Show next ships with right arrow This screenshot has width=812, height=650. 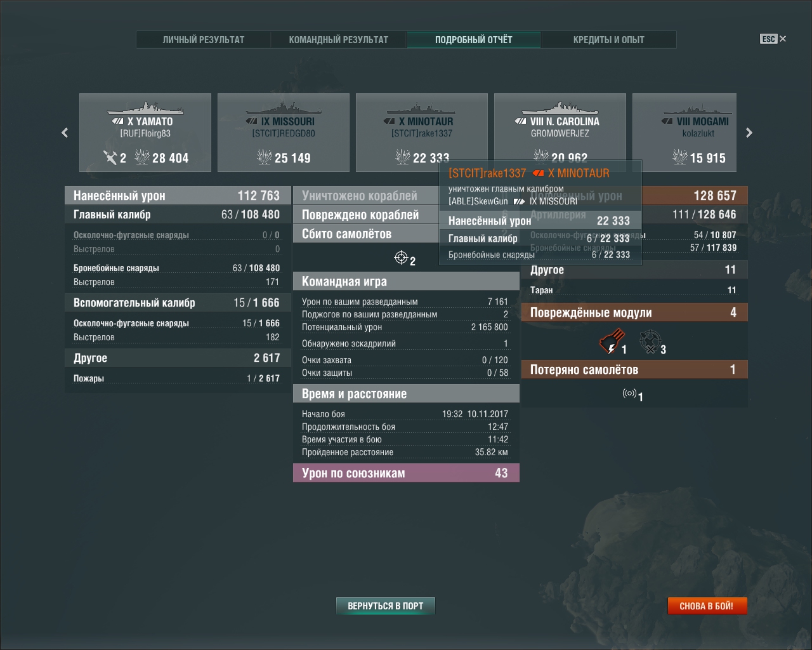point(749,133)
